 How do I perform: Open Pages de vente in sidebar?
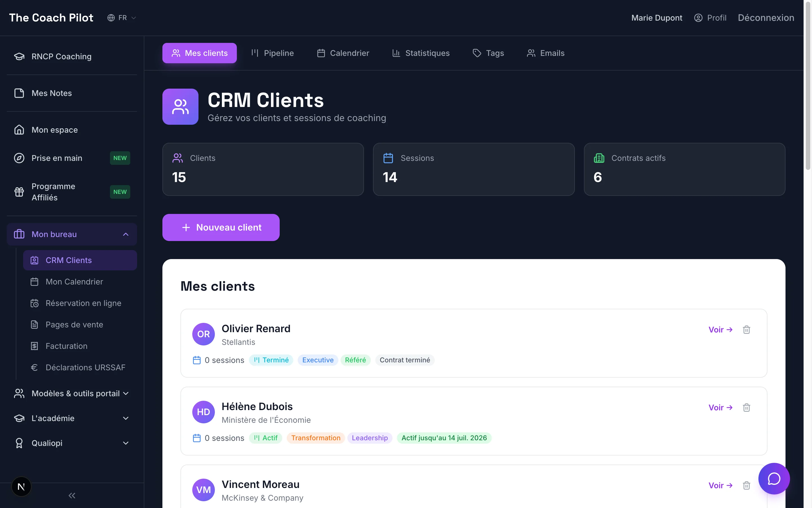point(80,325)
